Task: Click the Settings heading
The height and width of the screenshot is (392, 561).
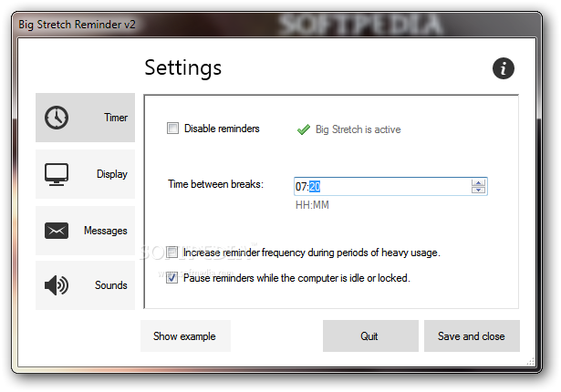Action: click(182, 67)
